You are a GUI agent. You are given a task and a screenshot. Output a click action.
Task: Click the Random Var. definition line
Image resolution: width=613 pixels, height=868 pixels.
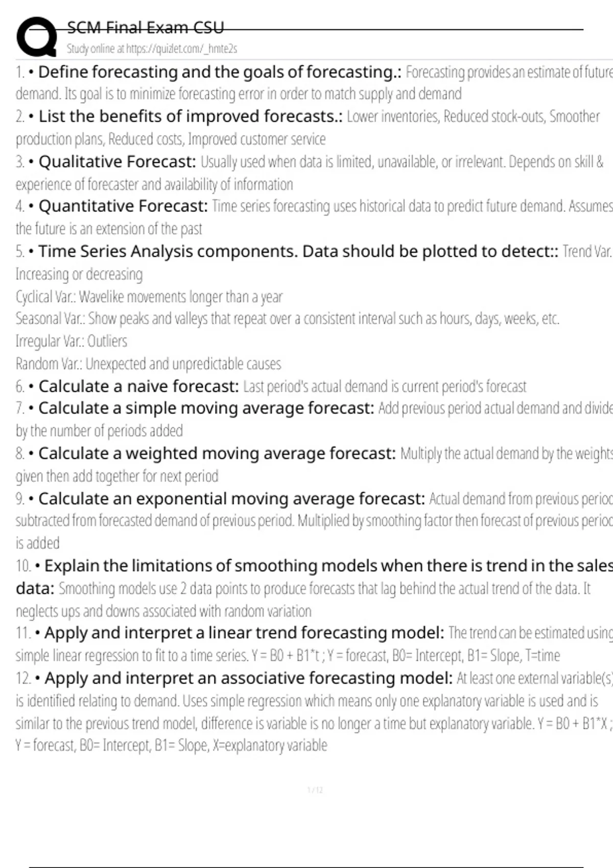point(149,364)
